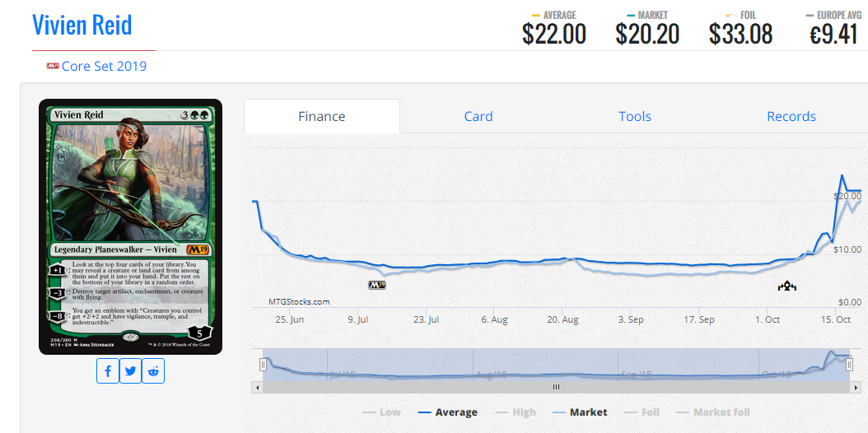This screenshot has width=868, height=433.
Task: Share card on Facebook icon
Action: click(x=108, y=371)
